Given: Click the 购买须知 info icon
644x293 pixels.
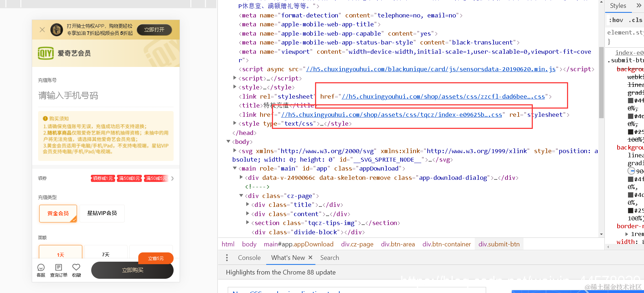Looking at the screenshot, I should (45, 119).
